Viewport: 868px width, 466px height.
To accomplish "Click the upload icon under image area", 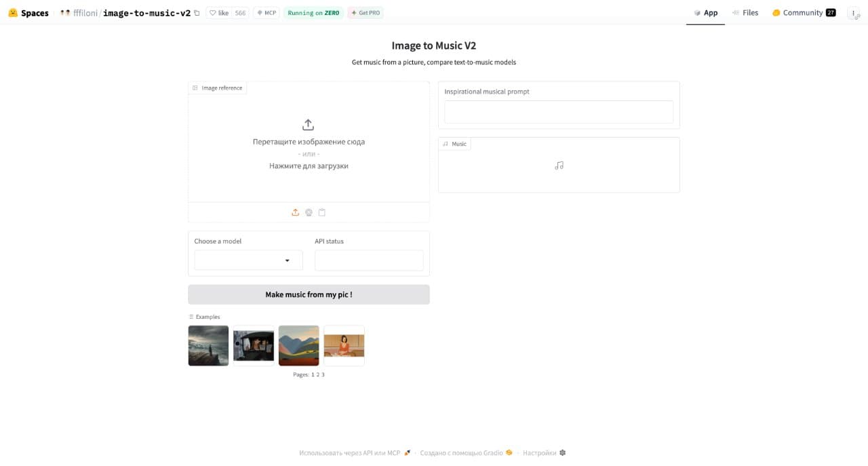I will click(x=295, y=212).
